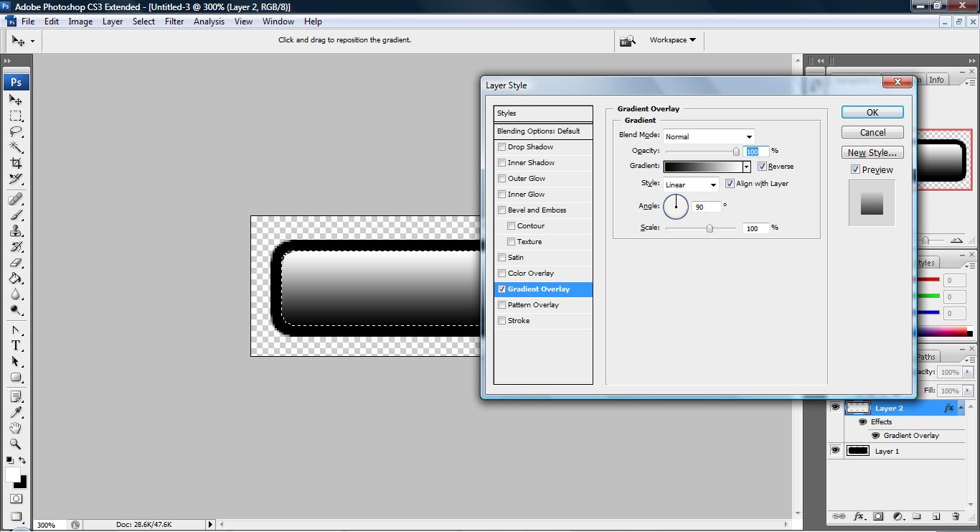Hide Layer 1 with eye icon
Viewport: 980px width, 532px height.
(835, 451)
